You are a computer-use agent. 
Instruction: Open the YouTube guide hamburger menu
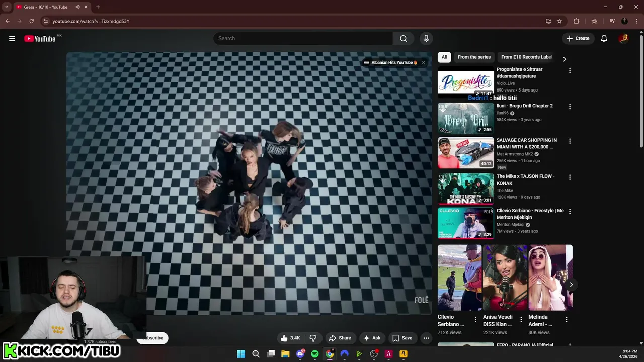pyautogui.click(x=12, y=39)
